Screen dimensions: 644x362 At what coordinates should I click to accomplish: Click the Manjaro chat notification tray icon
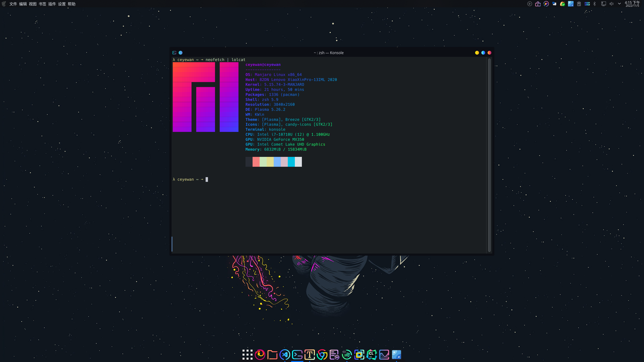pyautogui.click(x=554, y=4)
